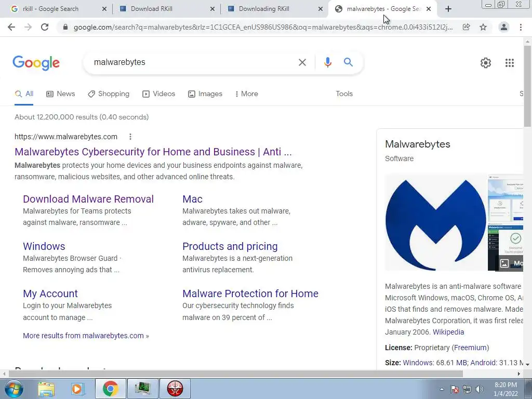Screen dimensions: 532x399
Task: Open Malware Protection for Home sitelink
Action: pos(250,294)
